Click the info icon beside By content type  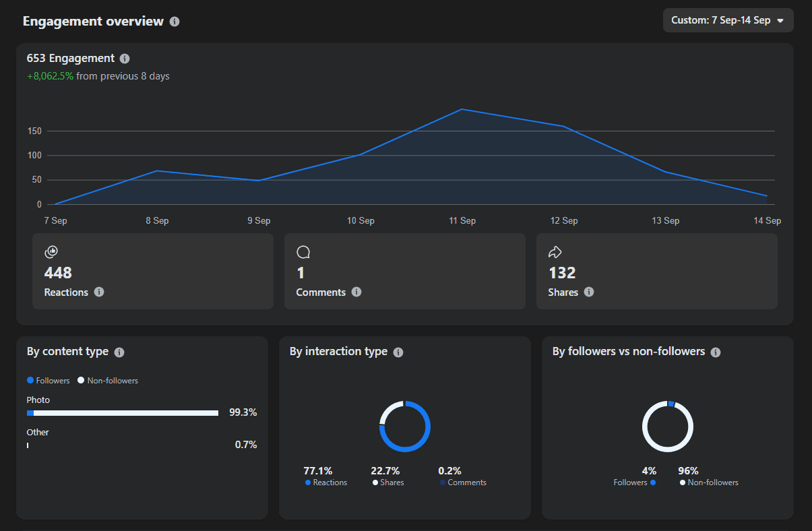click(119, 352)
